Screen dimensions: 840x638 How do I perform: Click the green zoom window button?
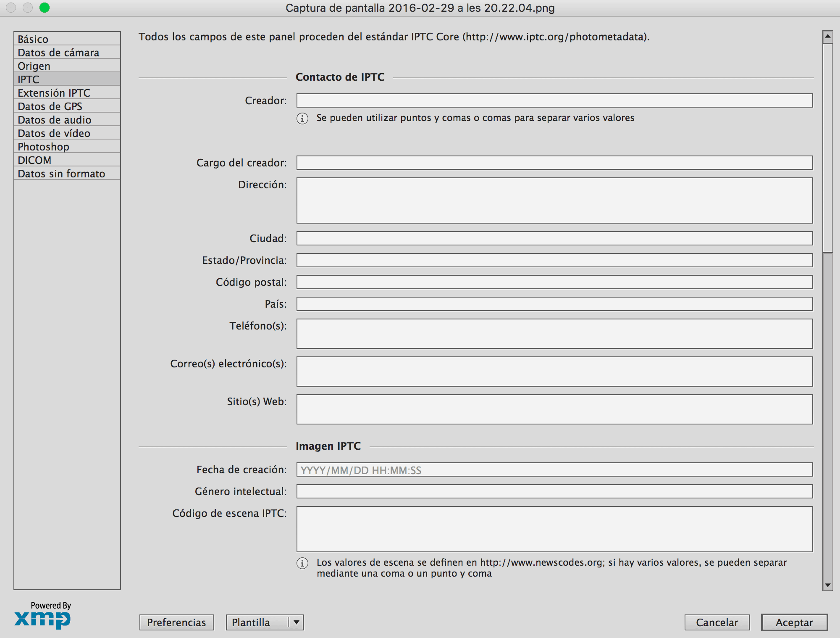tap(45, 8)
